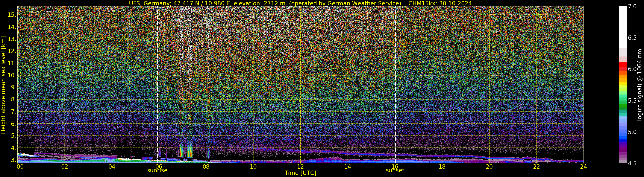Screen dimensions: 644x177
Task: Click the '18' time tick label
Action: (x=442, y=166)
